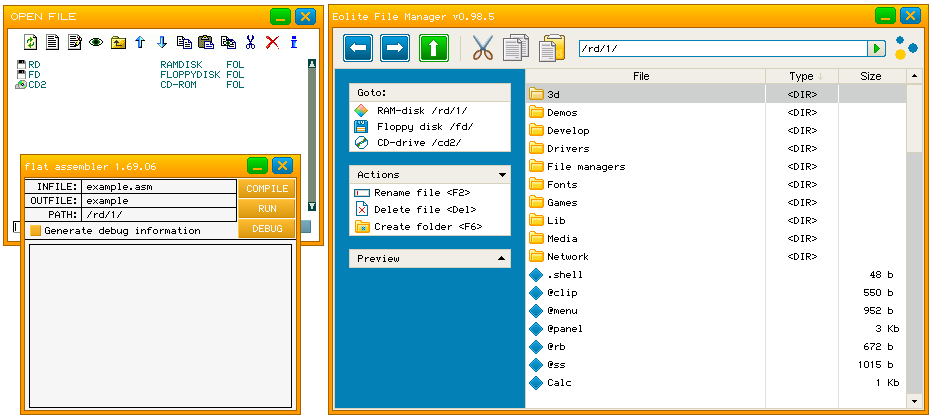Open the colored dots menu icon in Eolite
The image size is (934, 420).
pyautogui.click(x=906, y=48)
